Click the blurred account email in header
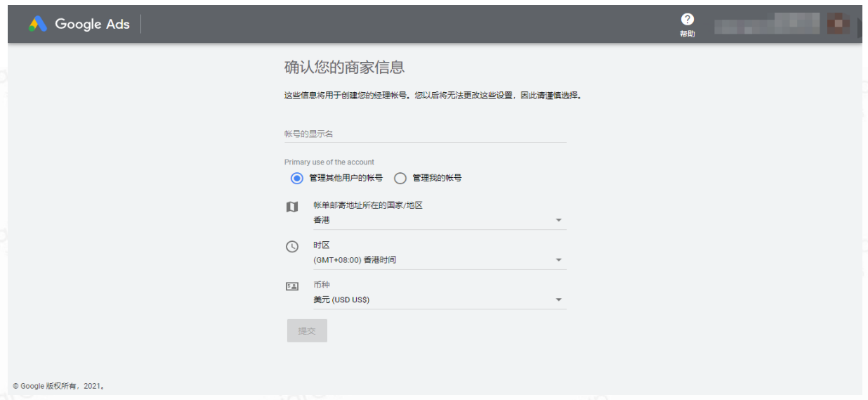This screenshot has width=868, height=400. pos(766,24)
